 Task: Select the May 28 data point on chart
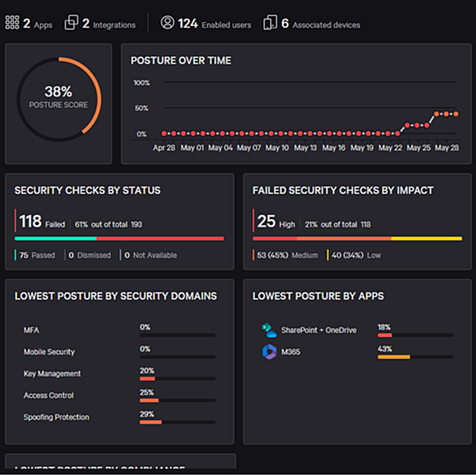coord(456,114)
